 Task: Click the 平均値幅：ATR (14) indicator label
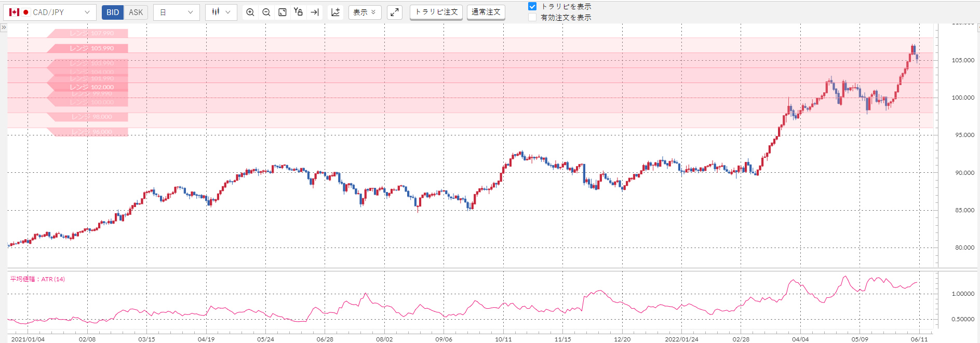point(37,279)
